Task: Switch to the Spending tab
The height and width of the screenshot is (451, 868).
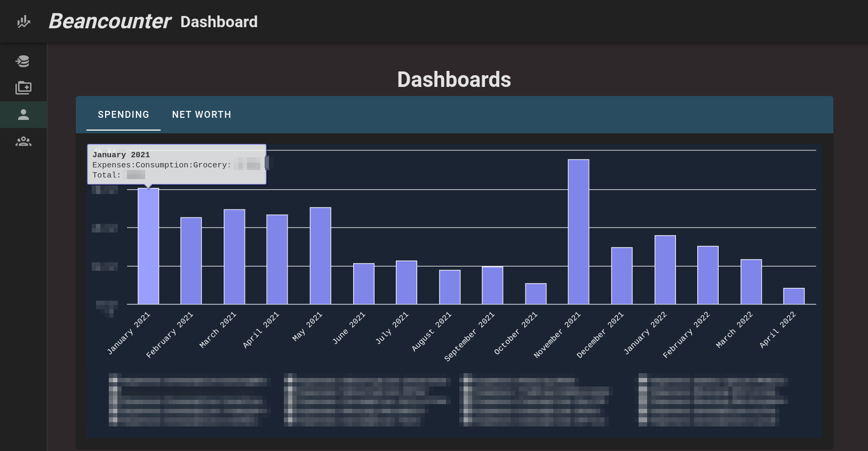Action: point(123,115)
